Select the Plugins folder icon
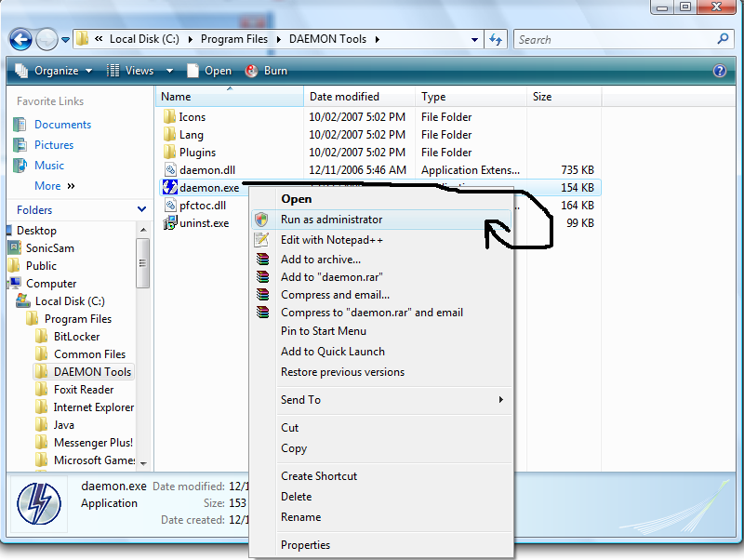744x560 pixels. click(x=169, y=152)
